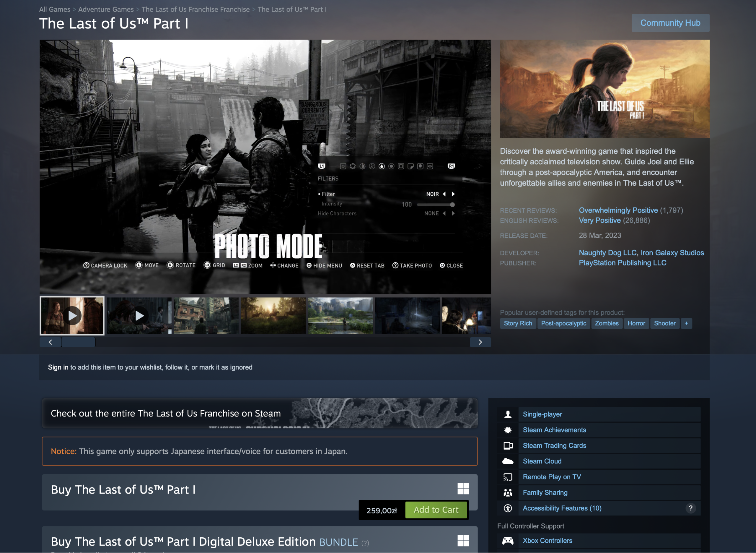
Task: Click the Accessibility Features question mark help icon
Action: (690, 508)
